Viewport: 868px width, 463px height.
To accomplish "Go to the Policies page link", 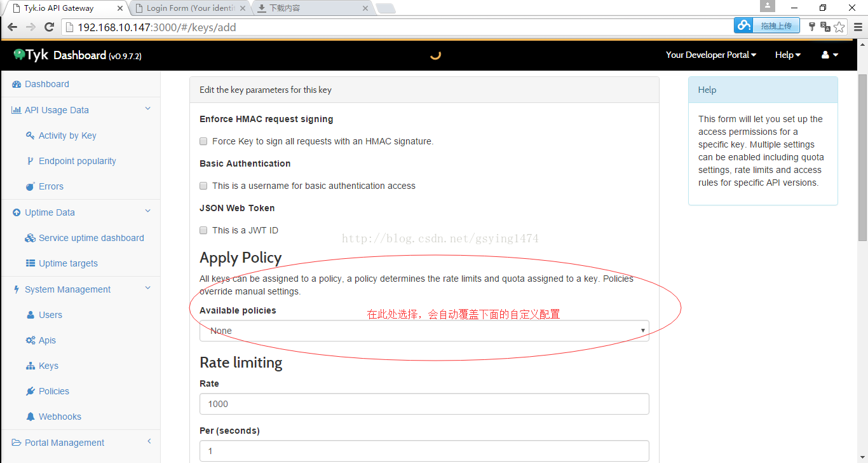I will 54,391.
